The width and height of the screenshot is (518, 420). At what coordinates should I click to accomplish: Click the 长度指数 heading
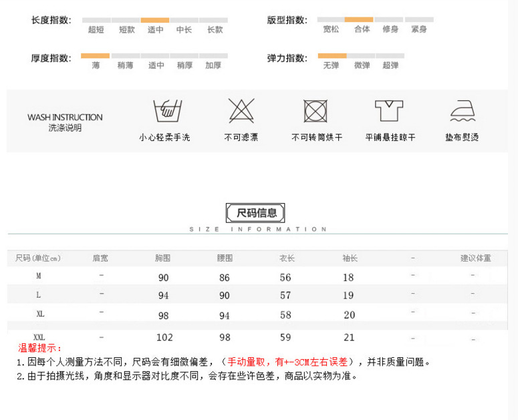click(51, 20)
